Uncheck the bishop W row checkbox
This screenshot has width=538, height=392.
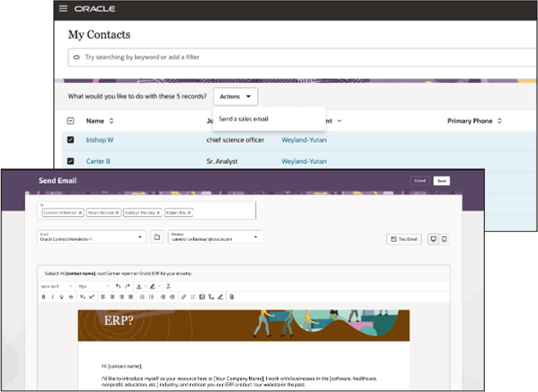[x=70, y=140]
